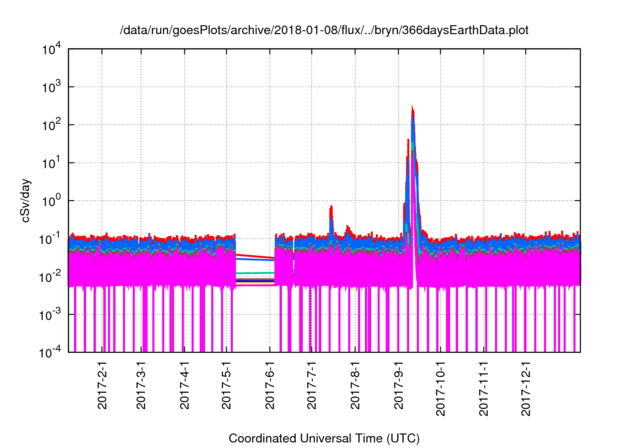The height and width of the screenshot is (448, 640).
Task: Click the 2017-12-1 date label
Action: [x=526, y=388]
